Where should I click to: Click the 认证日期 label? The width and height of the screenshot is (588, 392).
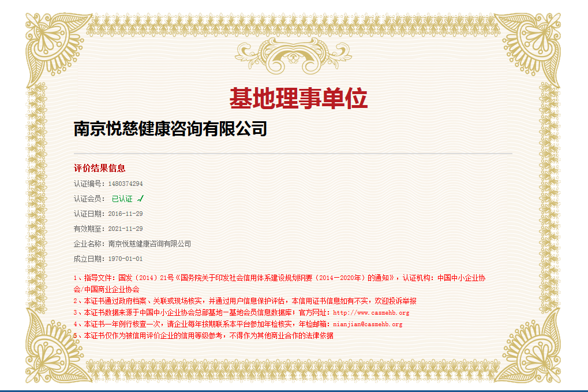[x=89, y=214]
